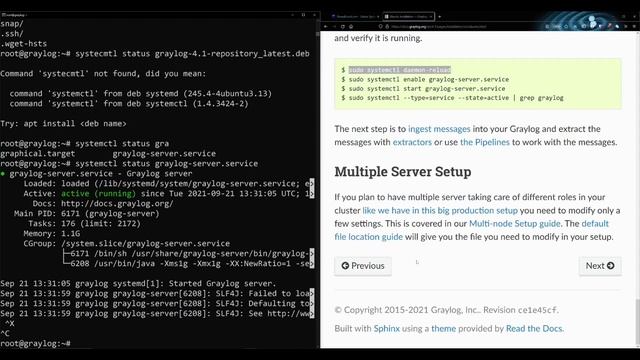Reload the browser page
The height and width of the screenshot is (360, 640).
tap(342, 27)
